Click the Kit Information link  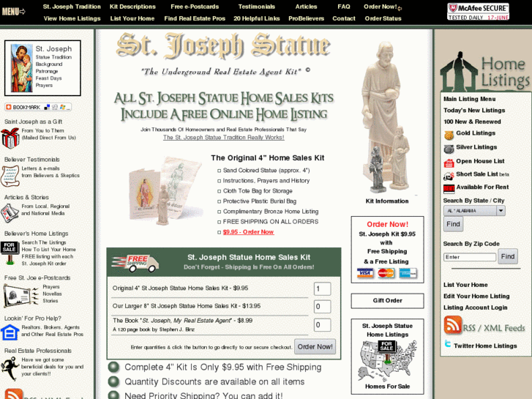click(387, 201)
